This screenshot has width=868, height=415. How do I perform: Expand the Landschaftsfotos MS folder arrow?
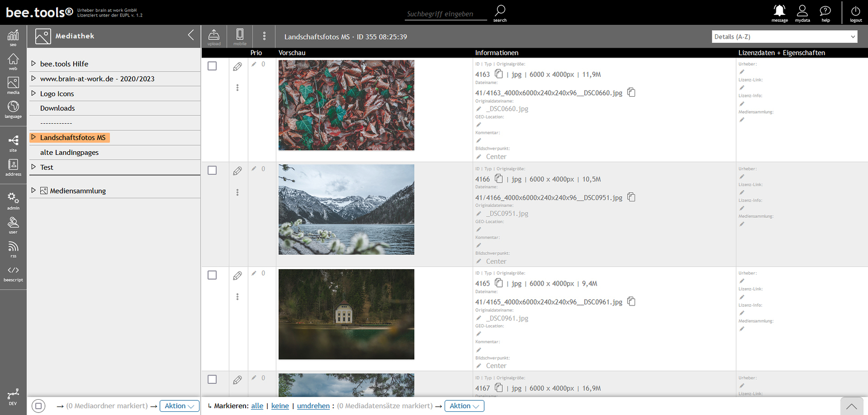tap(33, 137)
